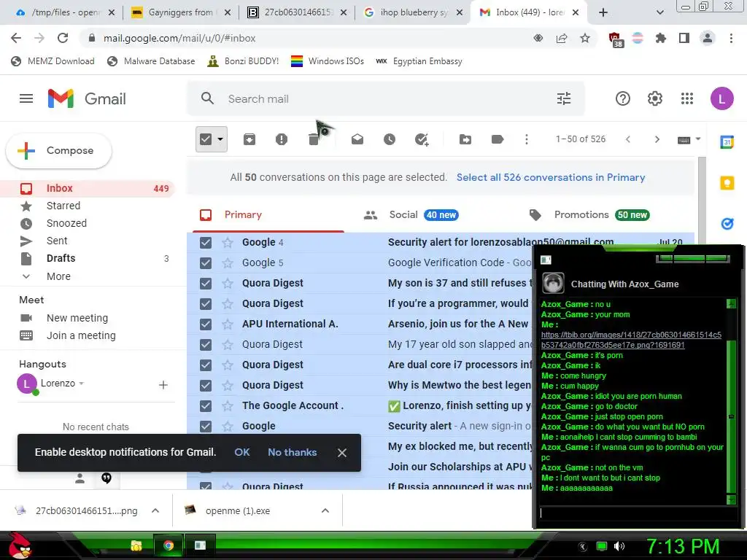
Task: Open the Chrome three-dot menu
Action: (x=731, y=38)
